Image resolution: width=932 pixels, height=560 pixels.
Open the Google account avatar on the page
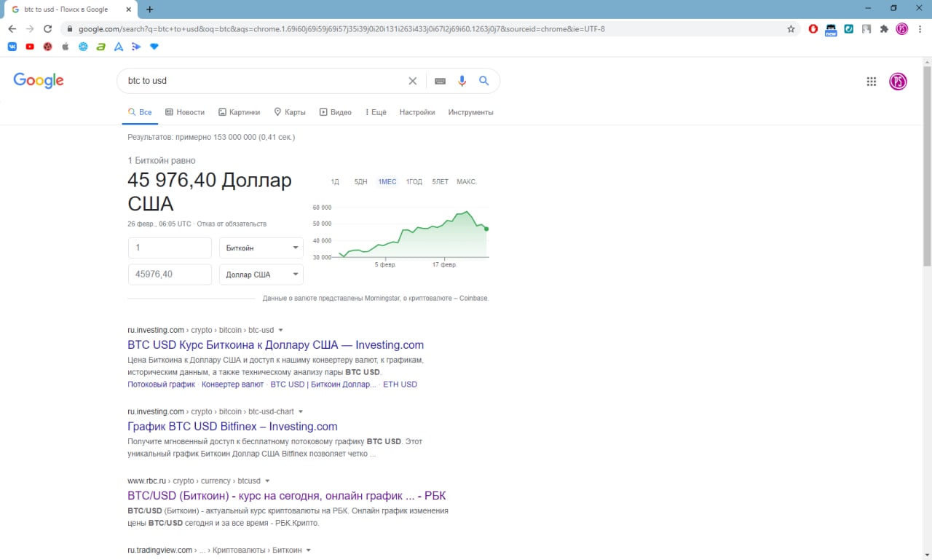(x=899, y=82)
